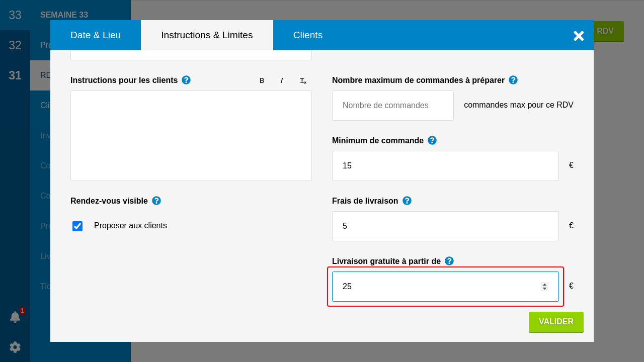
Task: Show help for Frais de livraison
Action: [x=407, y=201]
